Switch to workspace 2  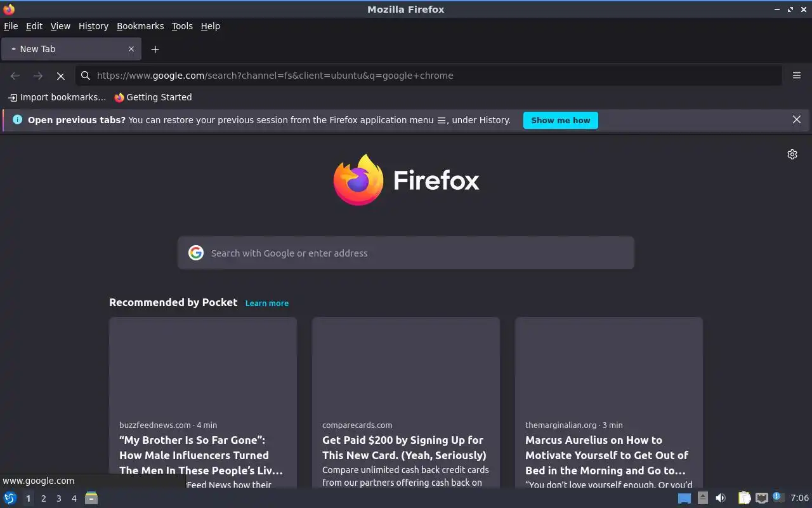[x=43, y=498]
